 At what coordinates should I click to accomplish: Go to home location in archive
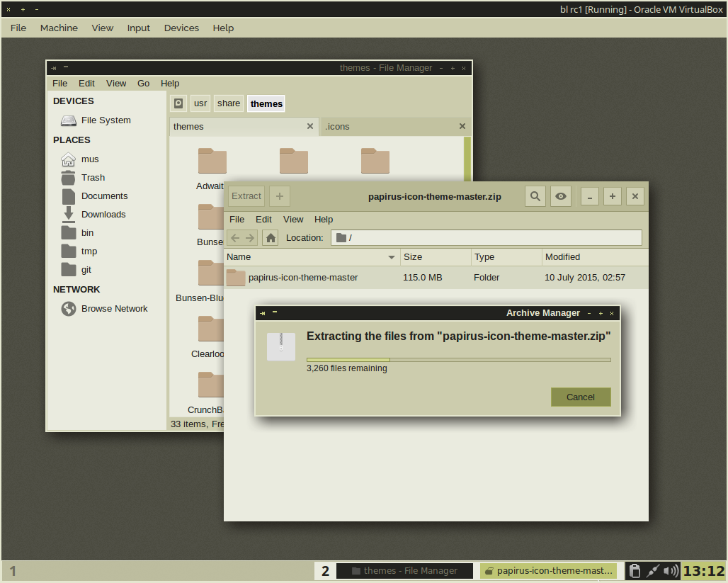(271, 238)
